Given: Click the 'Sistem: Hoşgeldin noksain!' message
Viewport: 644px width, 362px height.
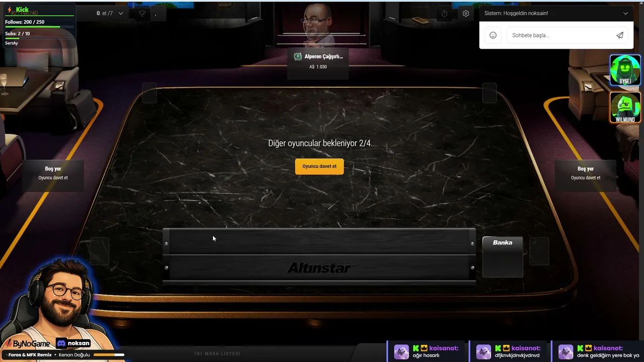Looking at the screenshot, I should pyautogui.click(x=516, y=14).
